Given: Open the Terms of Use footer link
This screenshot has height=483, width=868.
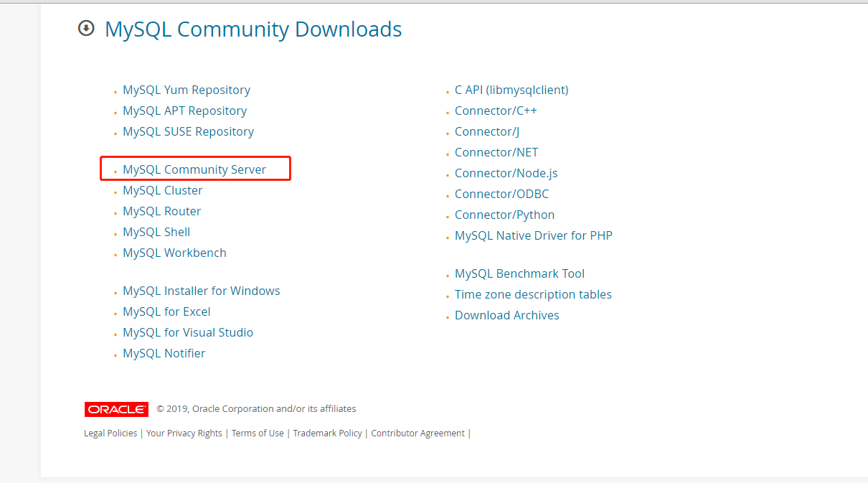Looking at the screenshot, I should [x=258, y=433].
